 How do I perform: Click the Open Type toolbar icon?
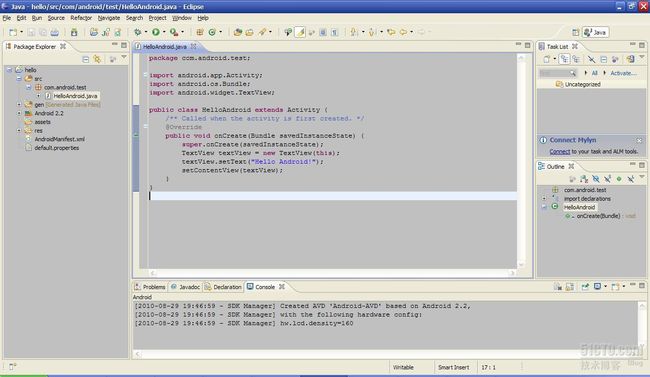click(x=238, y=32)
